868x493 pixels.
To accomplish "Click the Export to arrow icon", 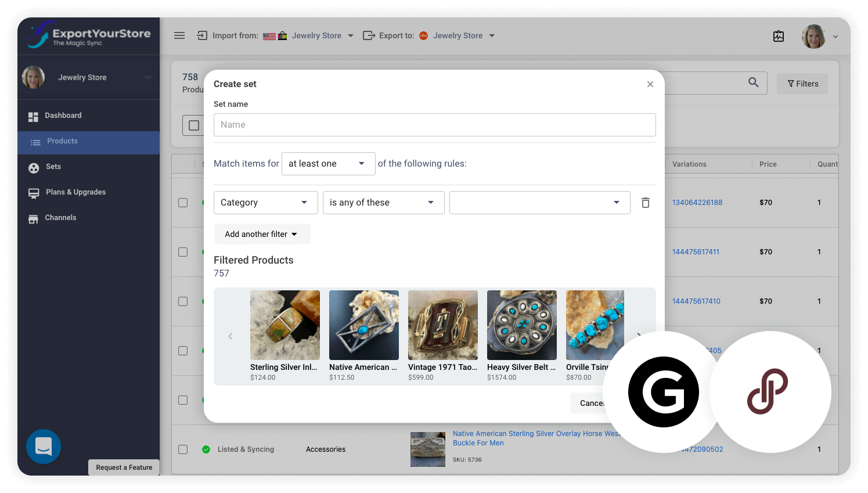I will point(369,35).
